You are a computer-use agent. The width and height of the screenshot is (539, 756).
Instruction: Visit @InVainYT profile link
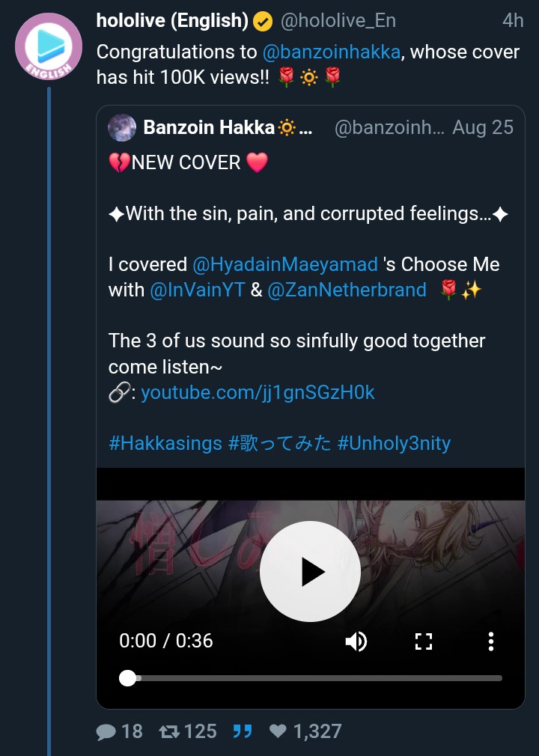(198, 290)
